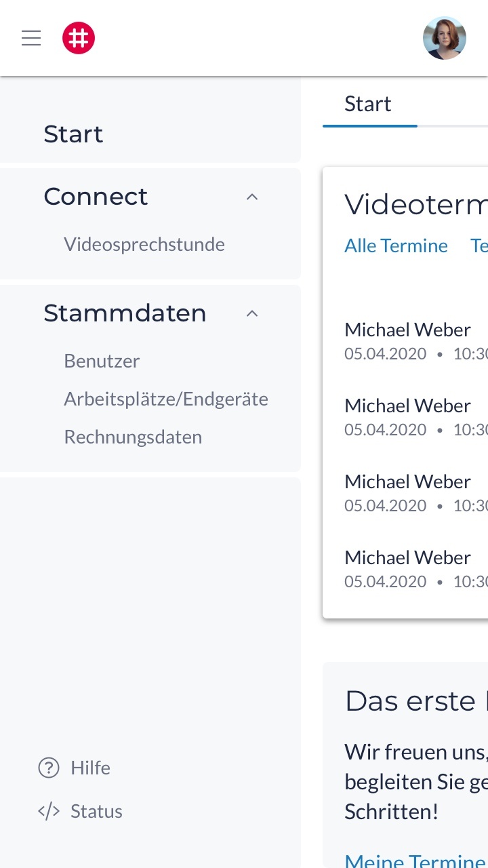The width and height of the screenshot is (488, 868).
Task: Select Arbeitsplätze/Endgeräte menu entry
Action: tap(166, 399)
